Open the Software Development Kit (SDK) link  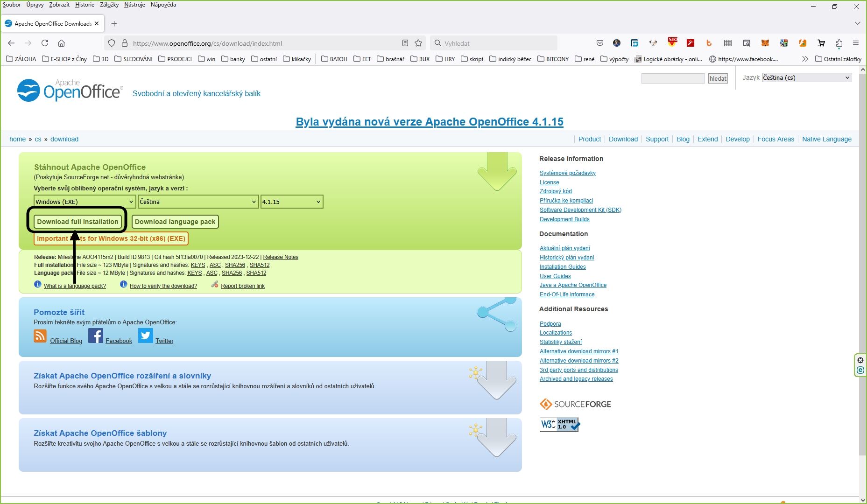580,210
